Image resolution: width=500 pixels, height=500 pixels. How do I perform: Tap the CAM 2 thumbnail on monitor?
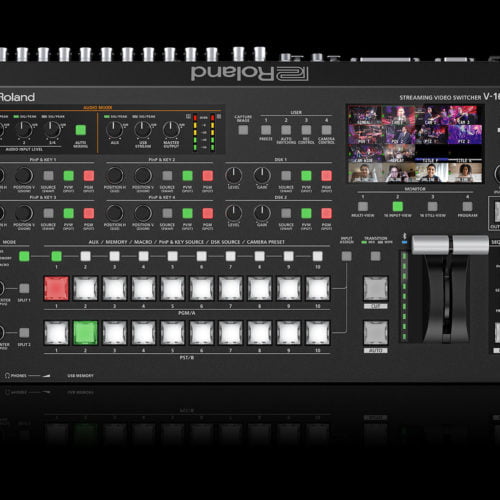tap(431, 115)
